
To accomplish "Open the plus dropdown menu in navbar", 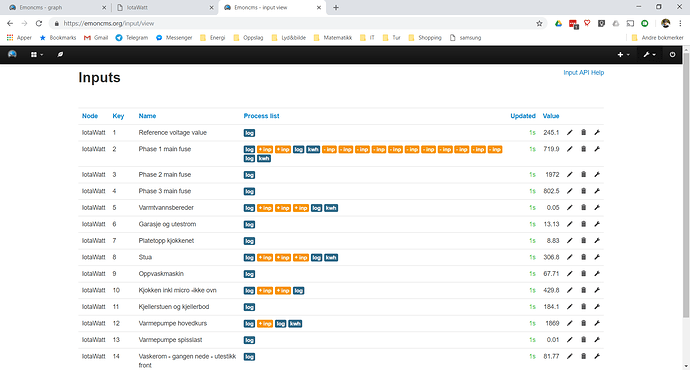I will pos(623,55).
